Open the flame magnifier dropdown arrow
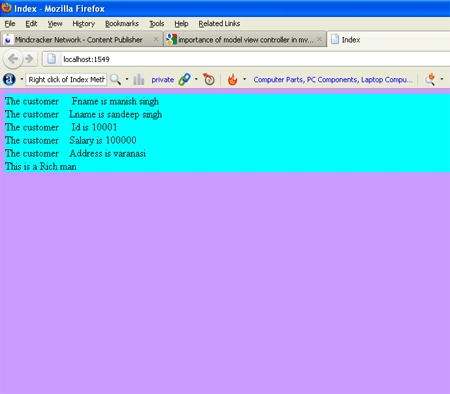 pos(442,79)
